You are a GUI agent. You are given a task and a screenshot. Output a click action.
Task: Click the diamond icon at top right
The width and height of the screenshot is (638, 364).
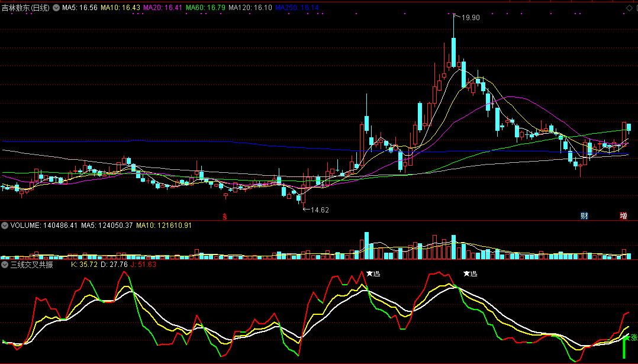pyautogui.click(x=629, y=8)
